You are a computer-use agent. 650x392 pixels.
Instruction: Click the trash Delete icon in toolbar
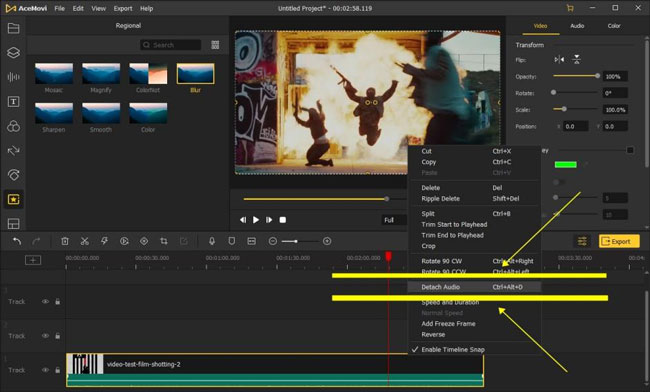65,241
